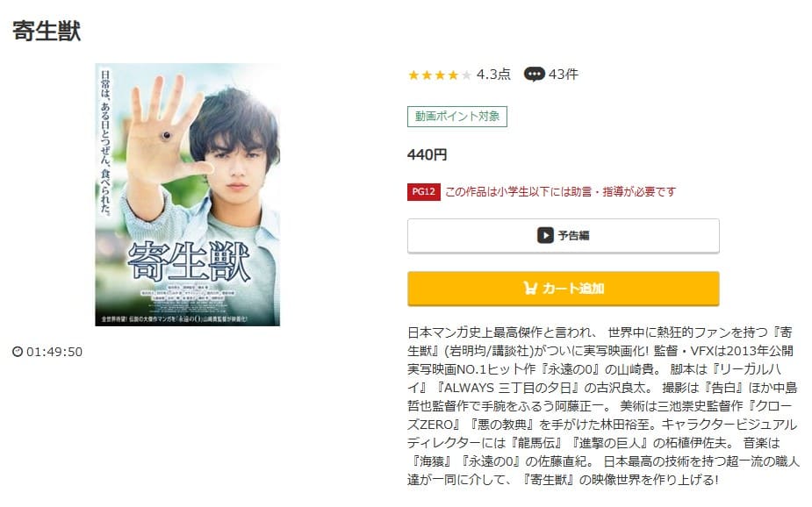The height and width of the screenshot is (507, 812).
Task: Click the fourth yellow rating star
Action: (x=453, y=75)
